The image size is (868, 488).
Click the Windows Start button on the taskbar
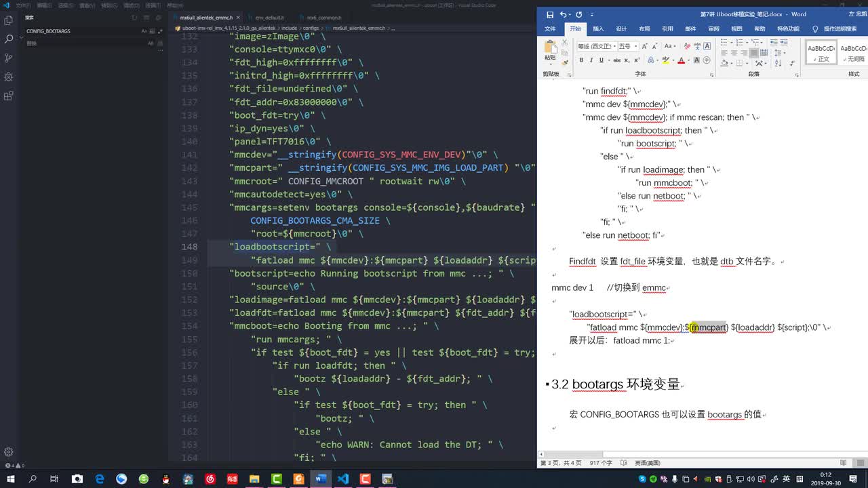9,479
